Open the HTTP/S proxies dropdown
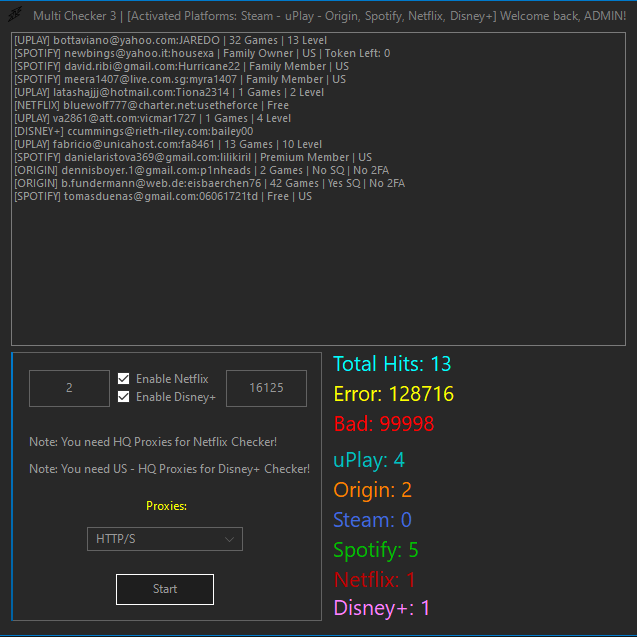Viewport: 637px width, 637px height. tap(165, 539)
